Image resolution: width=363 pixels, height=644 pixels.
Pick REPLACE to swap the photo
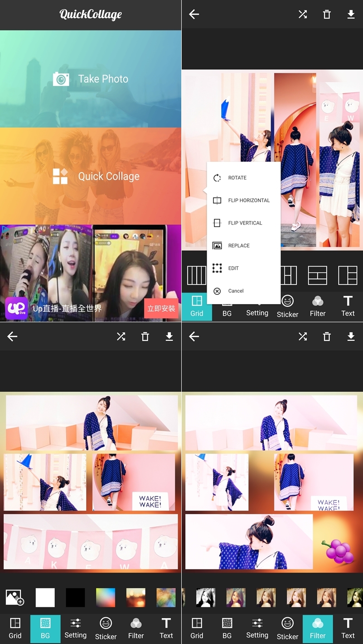(239, 246)
